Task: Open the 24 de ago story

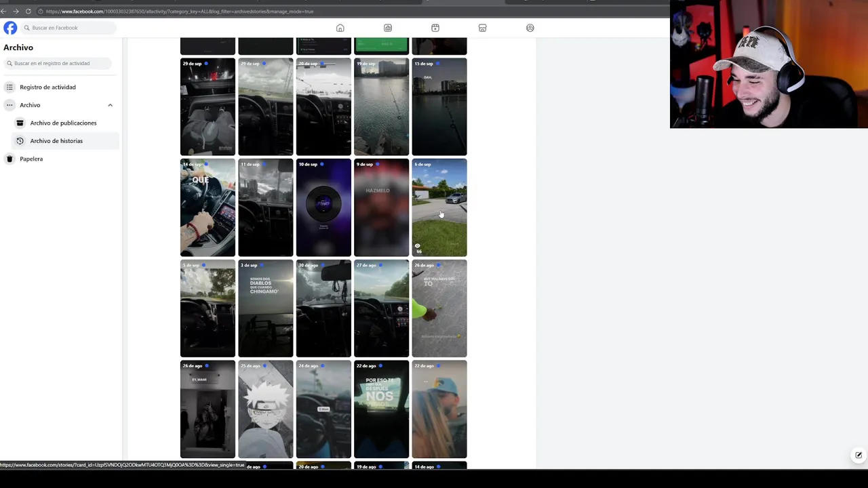Action: [323, 409]
